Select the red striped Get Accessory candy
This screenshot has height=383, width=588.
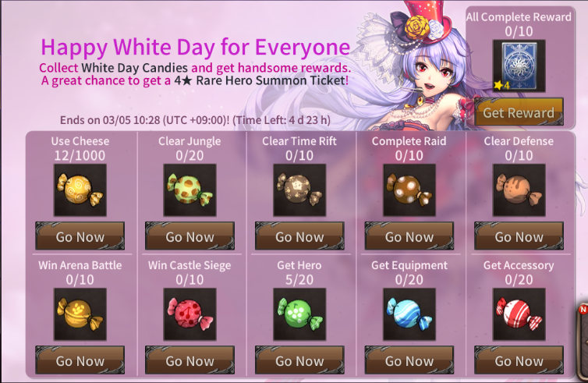(519, 314)
